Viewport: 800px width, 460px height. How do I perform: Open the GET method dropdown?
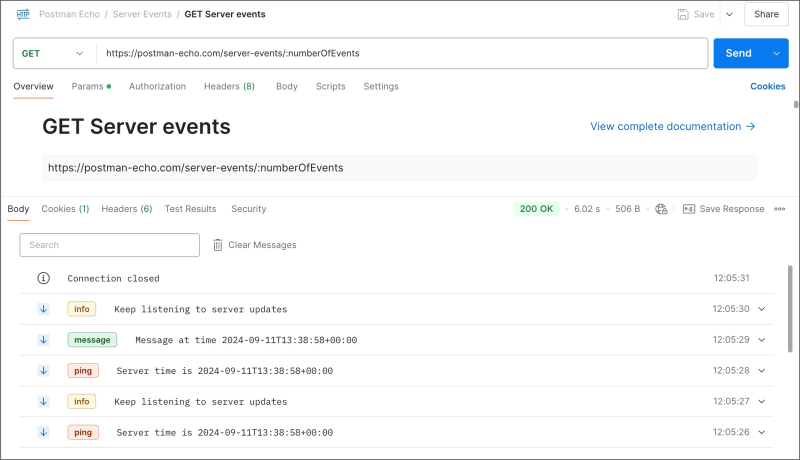53,54
